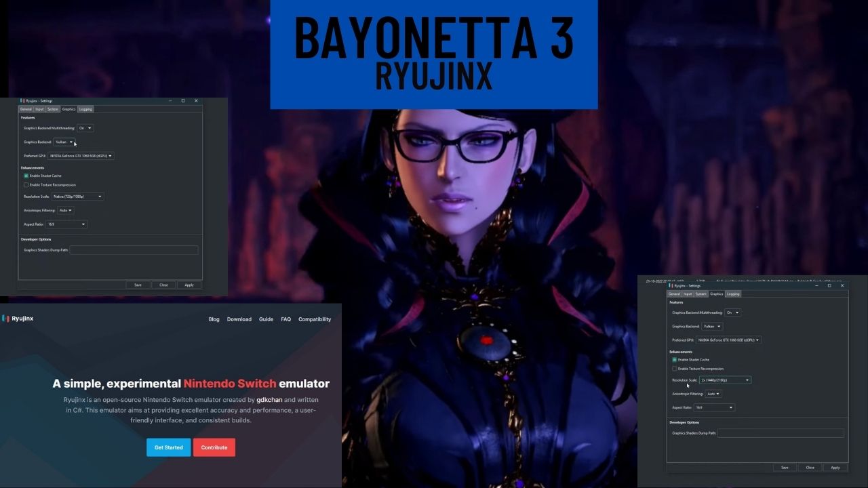Enable Texture Recompression in left Settings window
Screen dimensions: 868x488
[x=26, y=184]
